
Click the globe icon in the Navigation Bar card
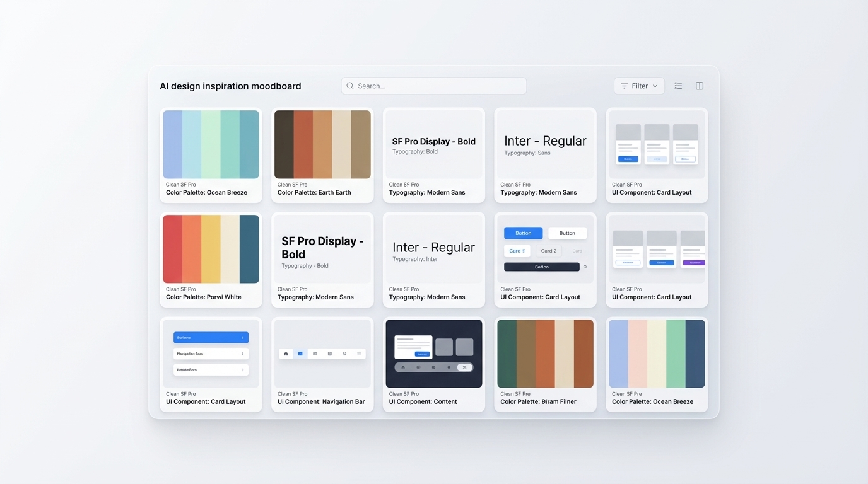click(x=344, y=354)
